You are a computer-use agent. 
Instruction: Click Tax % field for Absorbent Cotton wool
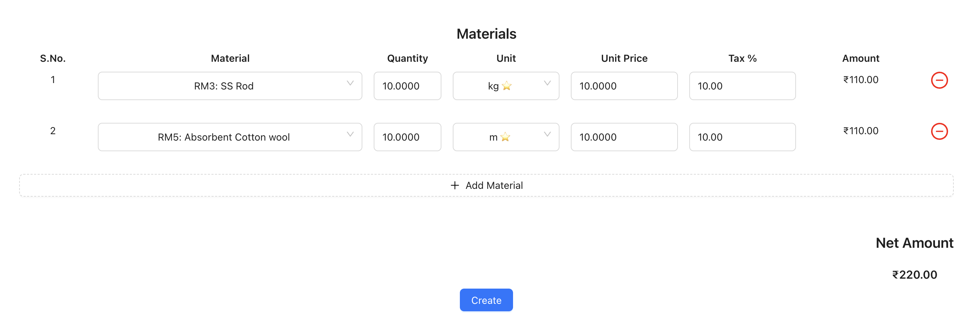[x=742, y=137]
